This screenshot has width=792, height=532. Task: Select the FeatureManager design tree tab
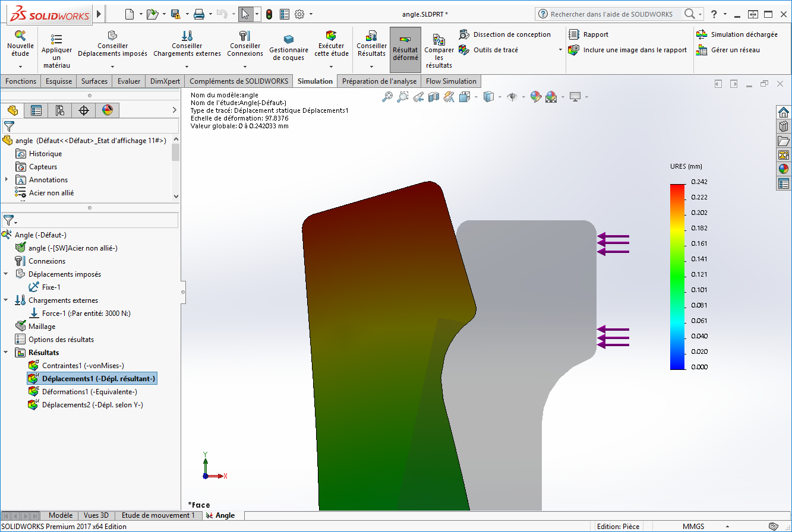pos(12,110)
